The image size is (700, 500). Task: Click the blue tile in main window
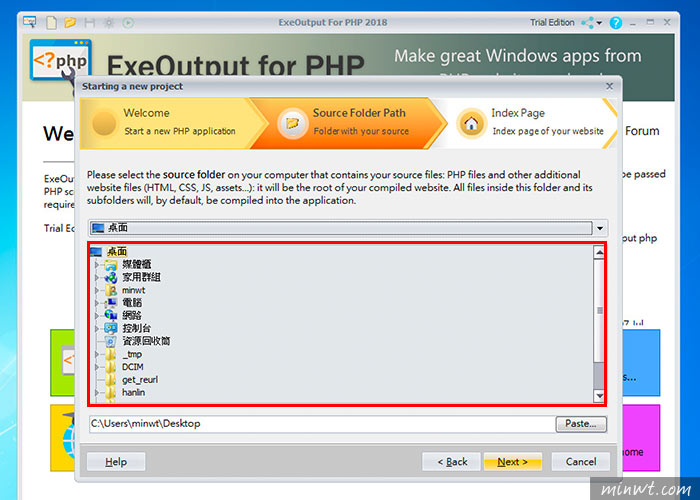click(x=641, y=362)
